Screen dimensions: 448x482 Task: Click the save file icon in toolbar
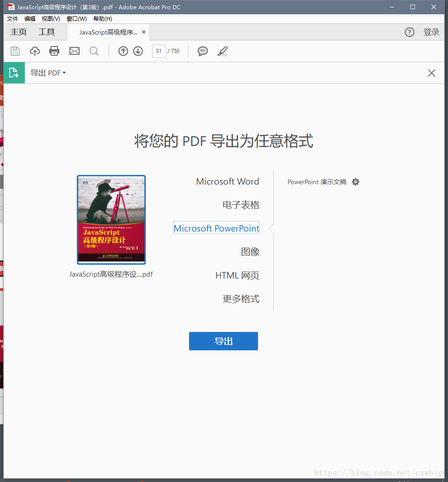pos(15,51)
